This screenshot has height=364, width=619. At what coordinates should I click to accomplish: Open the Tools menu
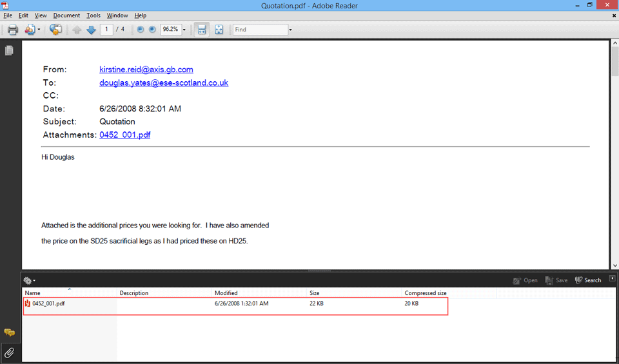click(x=93, y=15)
